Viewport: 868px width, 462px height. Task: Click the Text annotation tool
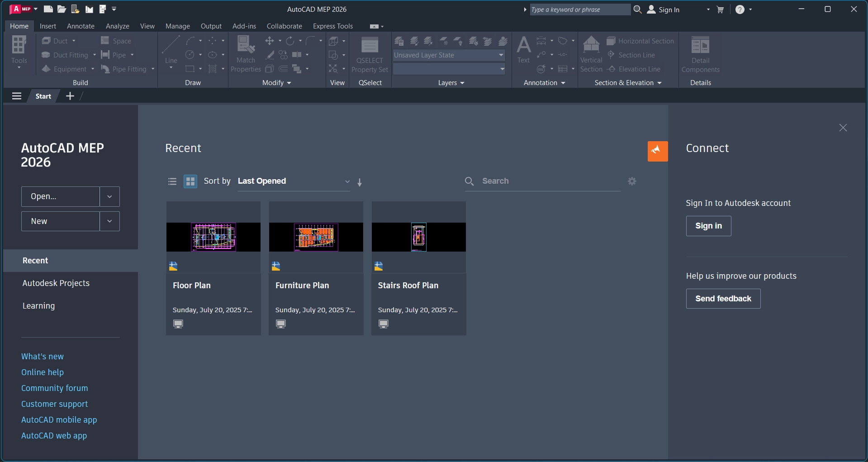pyautogui.click(x=523, y=50)
